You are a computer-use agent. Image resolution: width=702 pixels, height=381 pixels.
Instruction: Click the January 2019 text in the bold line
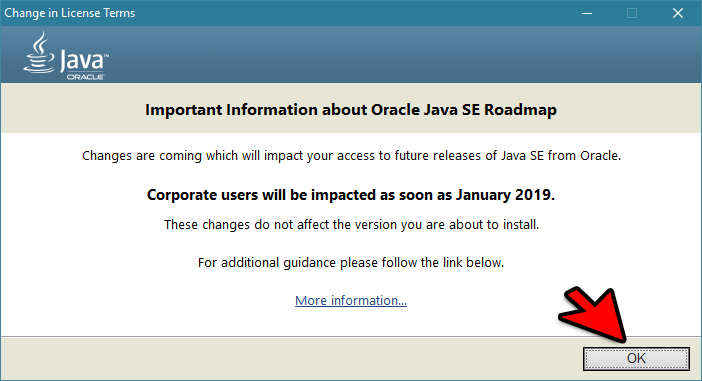tap(505, 195)
